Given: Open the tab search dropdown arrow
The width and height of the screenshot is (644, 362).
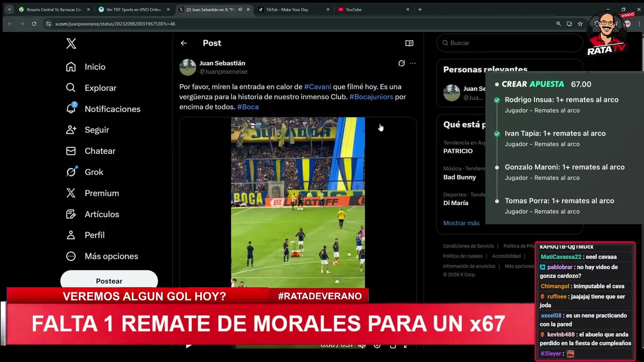Looking at the screenshot, I should [x=9, y=10].
